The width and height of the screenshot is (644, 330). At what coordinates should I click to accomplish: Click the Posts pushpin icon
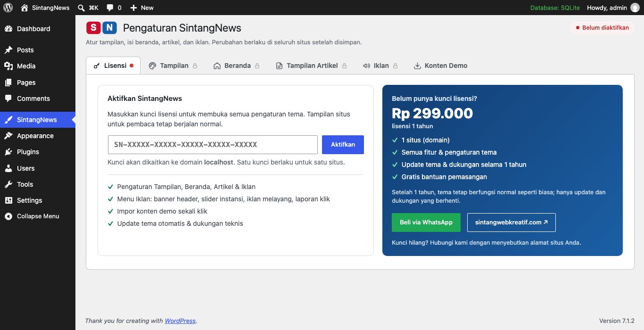click(8, 50)
